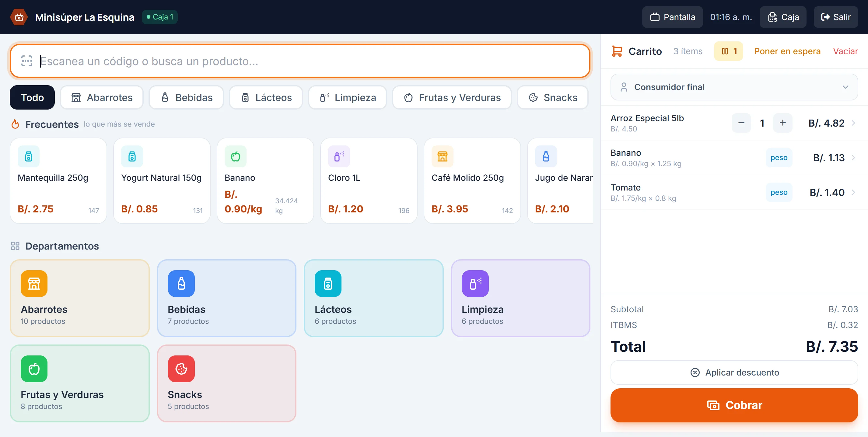The width and height of the screenshot is (868, 437).
Task: Open the Consumidor final customer dropdown
Action: [x=734, y=87]
